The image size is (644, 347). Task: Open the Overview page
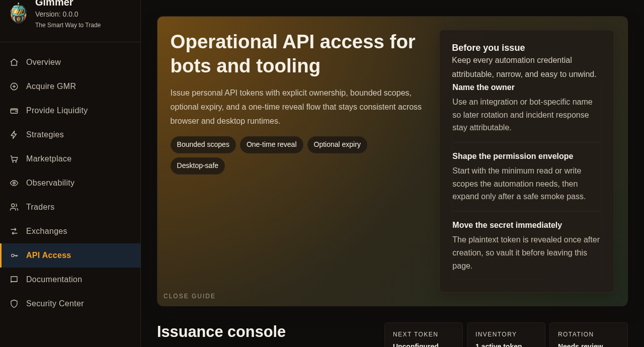coord(70,62)
